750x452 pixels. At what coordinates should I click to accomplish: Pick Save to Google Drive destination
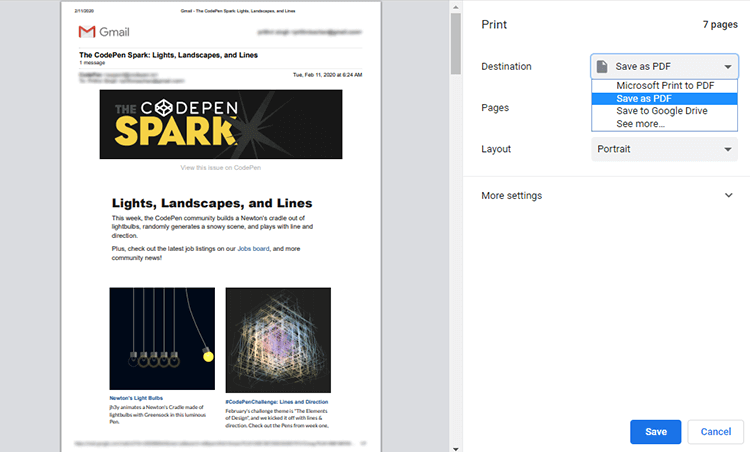tap(664, 111)
